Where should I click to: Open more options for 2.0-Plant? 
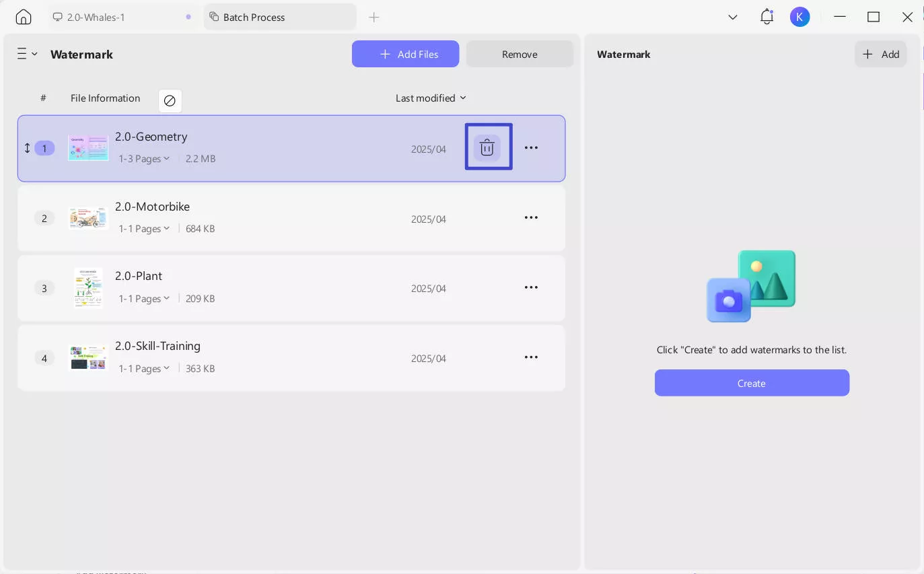(x=531, y=287)
